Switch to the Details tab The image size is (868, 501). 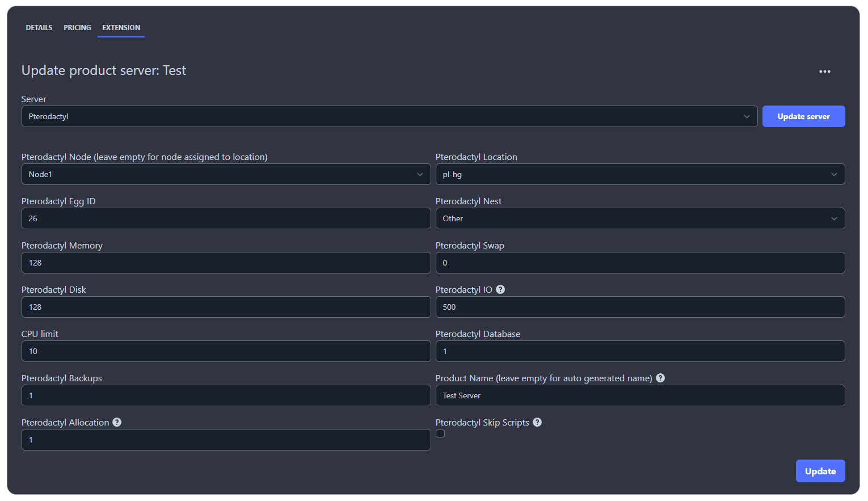click(39, 28)
